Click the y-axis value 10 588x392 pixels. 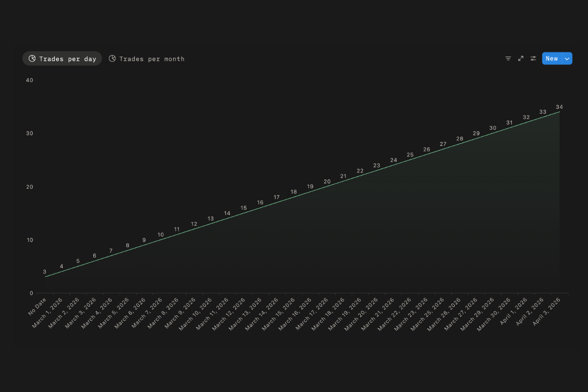[x=29, y=240]
